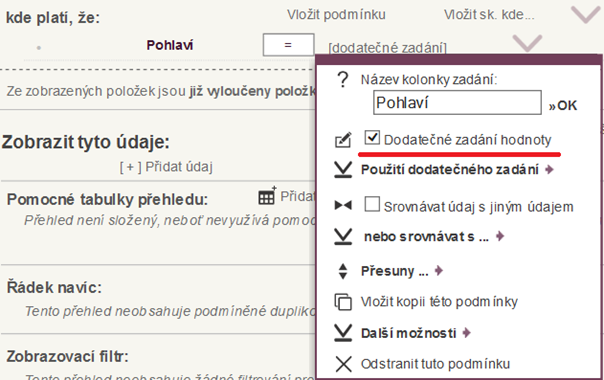
Task: Click the Pohlaví condition field name
Action: click(x=169, y=45)
